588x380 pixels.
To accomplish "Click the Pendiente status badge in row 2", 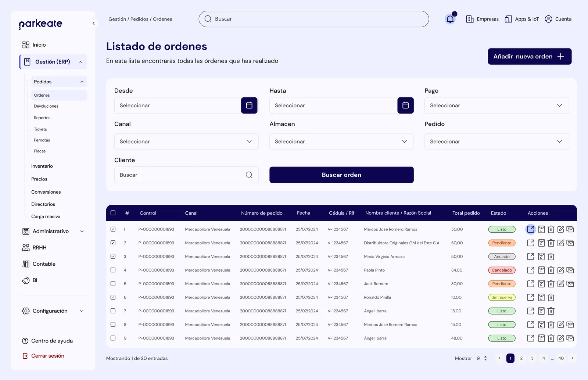I will (502, 243).
